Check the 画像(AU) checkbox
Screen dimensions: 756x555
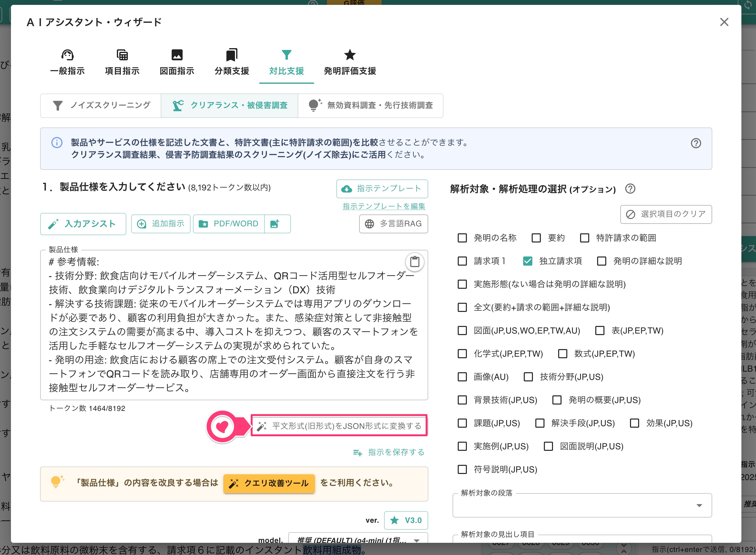tap(462, 377)
